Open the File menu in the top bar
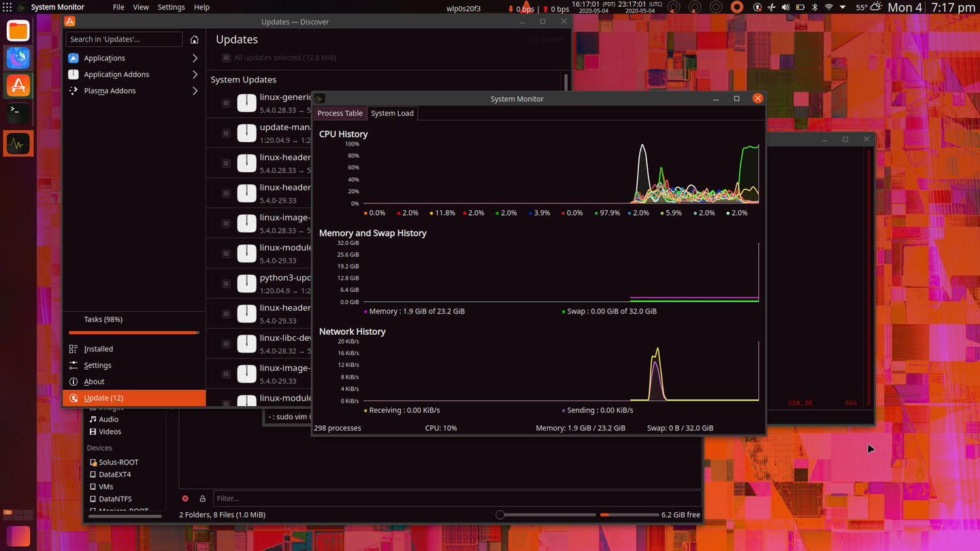Image resolution: width=980 pixels, height=551 pixels. [x=118, y=7]
